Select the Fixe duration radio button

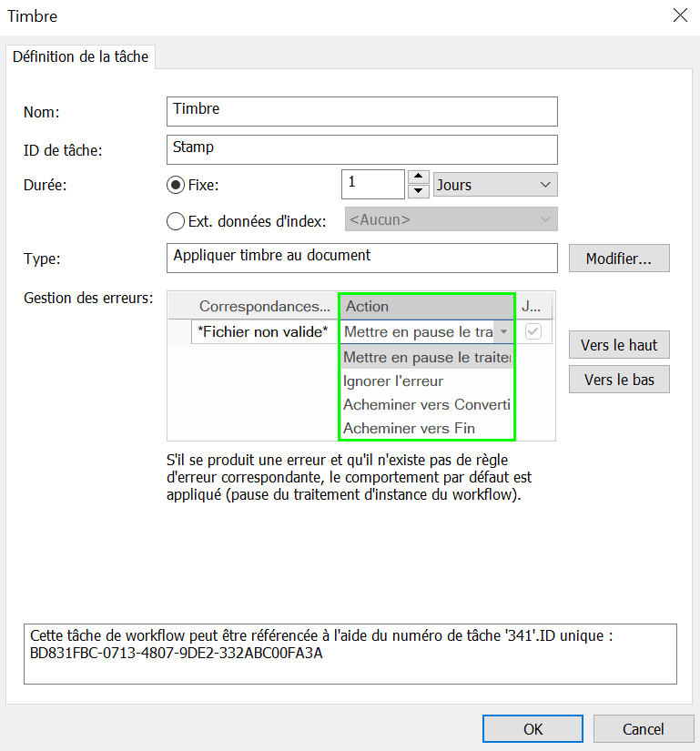[x=176, y=185]
